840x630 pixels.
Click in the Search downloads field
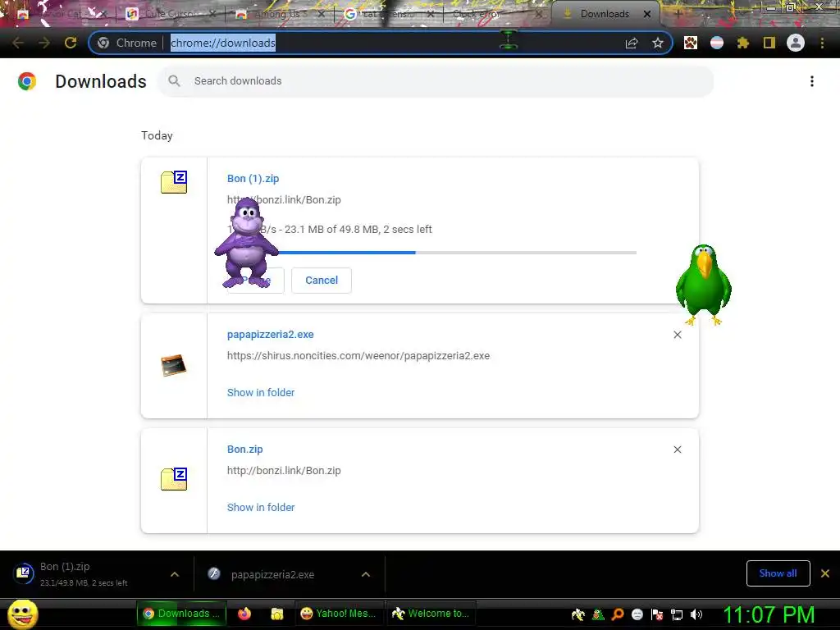tap(436, 81)
